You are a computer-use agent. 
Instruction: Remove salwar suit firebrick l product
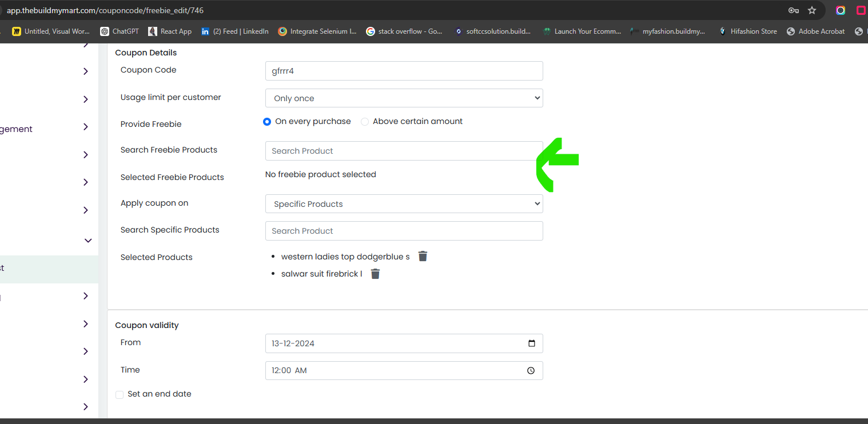point(375,274)
